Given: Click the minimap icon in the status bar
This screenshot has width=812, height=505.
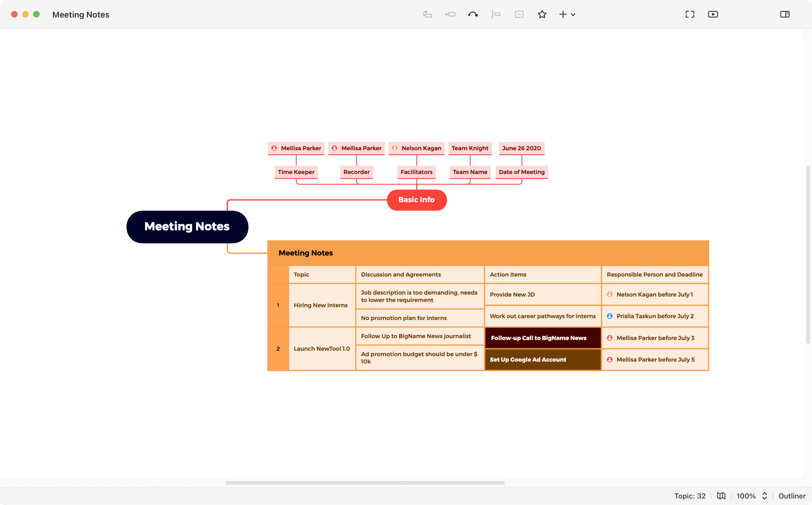Looking at the screenshot, I should coord(721,496).
